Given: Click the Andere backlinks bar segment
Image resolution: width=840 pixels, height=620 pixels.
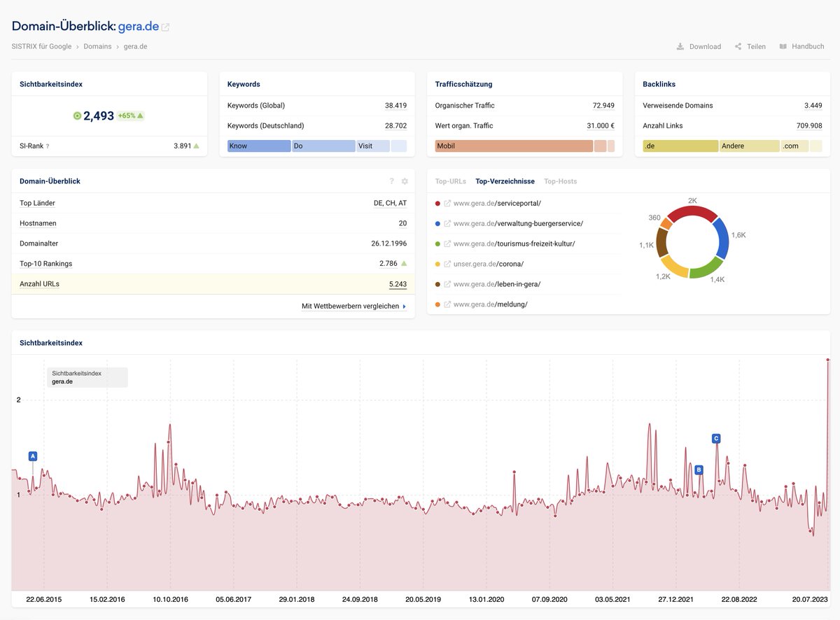Looking at the screenshot, I should coord(750,146).
